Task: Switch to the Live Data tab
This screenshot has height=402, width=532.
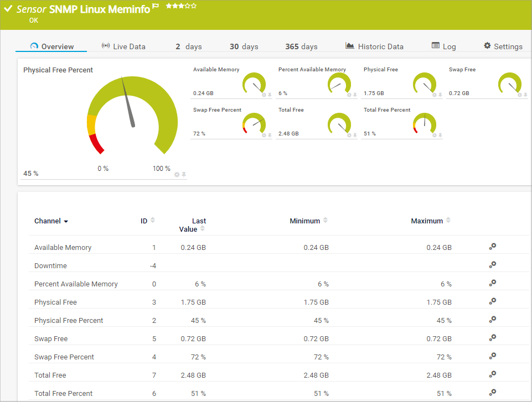Action: click(x=123, y=46)
